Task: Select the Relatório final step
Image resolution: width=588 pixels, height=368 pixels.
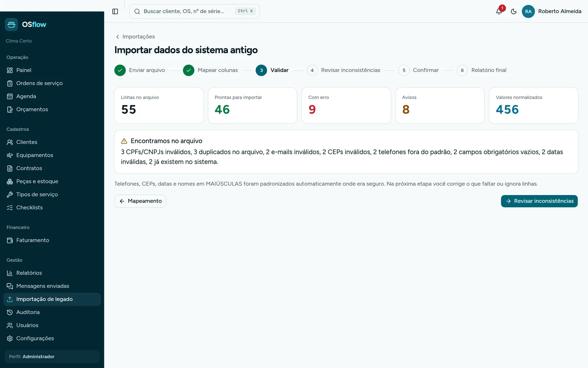Action: pyautogui.click(x=481, y=70)
